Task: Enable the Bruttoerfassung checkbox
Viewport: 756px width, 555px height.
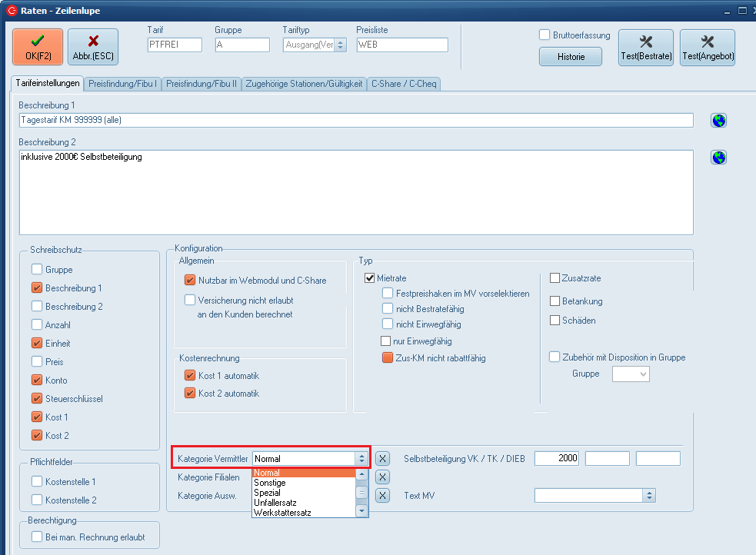Action: 545,35
